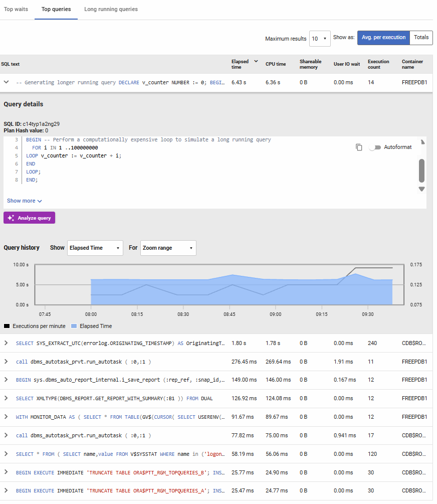This screenshot has height=504, width=437.
Task: Click the Elapsed time sort arrow
Action: [256, 62]
